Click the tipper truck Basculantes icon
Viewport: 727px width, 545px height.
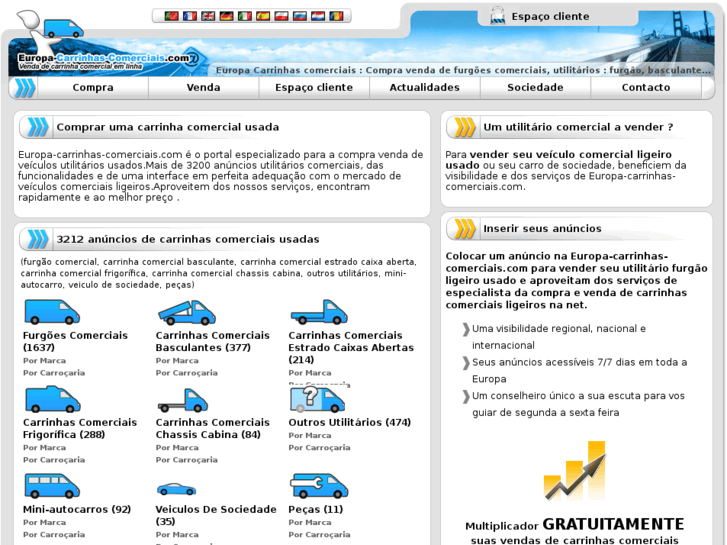(x=186, y=312)
